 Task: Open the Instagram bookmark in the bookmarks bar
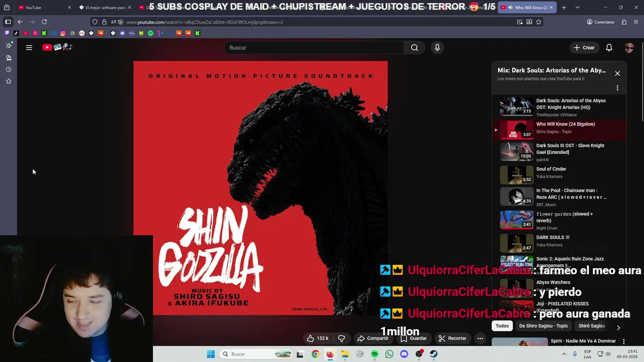[63, 33]
